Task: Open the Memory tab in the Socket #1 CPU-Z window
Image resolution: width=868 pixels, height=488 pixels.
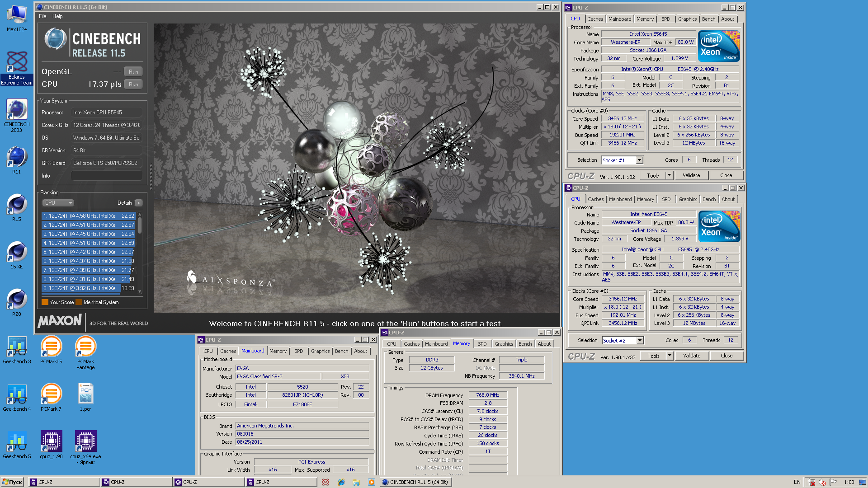Action: coord(645,19)
